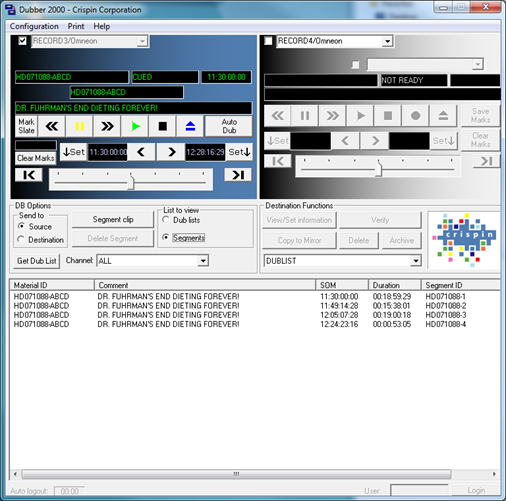Click the Get Dub List button
Image resolution: width=506 pixels, height=501 pixels.
[37, 261]
